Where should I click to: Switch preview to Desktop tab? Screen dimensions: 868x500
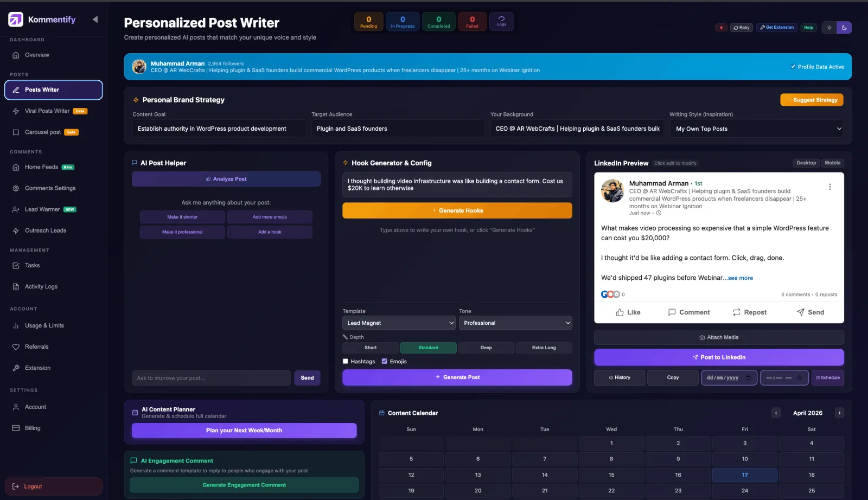(806, 163)
